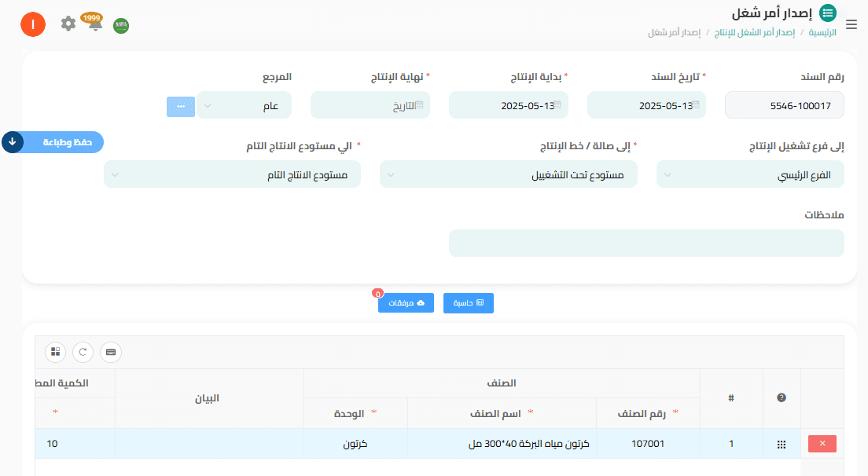The width and height of the screenshot is (868, 476).
Task: Click the مرفقات attachments button
Action: pyautogui.click(x=406, y=303)
